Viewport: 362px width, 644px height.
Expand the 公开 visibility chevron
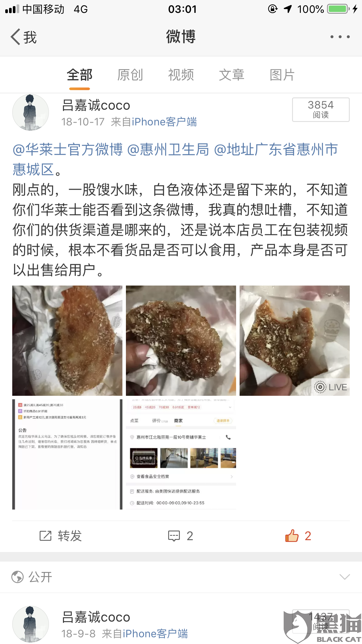(345, 577)
